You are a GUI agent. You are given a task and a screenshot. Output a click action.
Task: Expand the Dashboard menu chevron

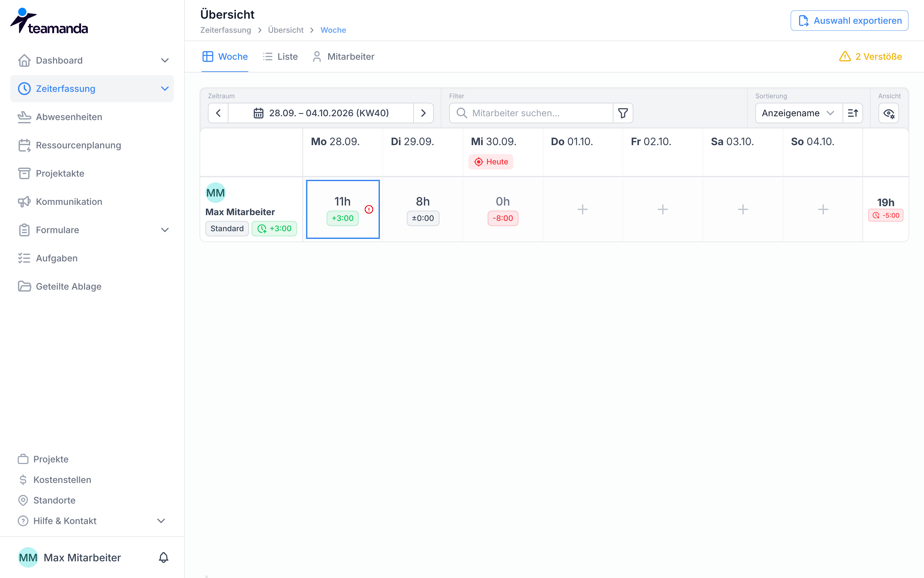coord(165,60)
